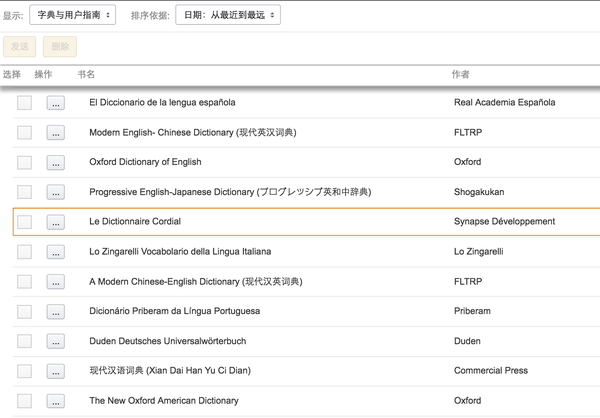Open actions menu for Dicionário Priberam
The height and width of the screenshot is (418, 600).
(55, 311)
